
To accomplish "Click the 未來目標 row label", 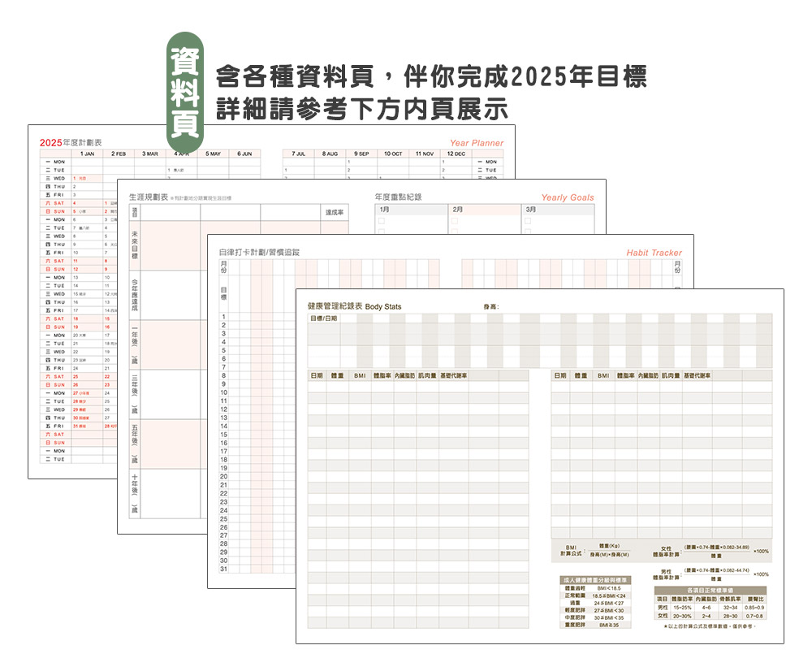I will tap(135, 245).
